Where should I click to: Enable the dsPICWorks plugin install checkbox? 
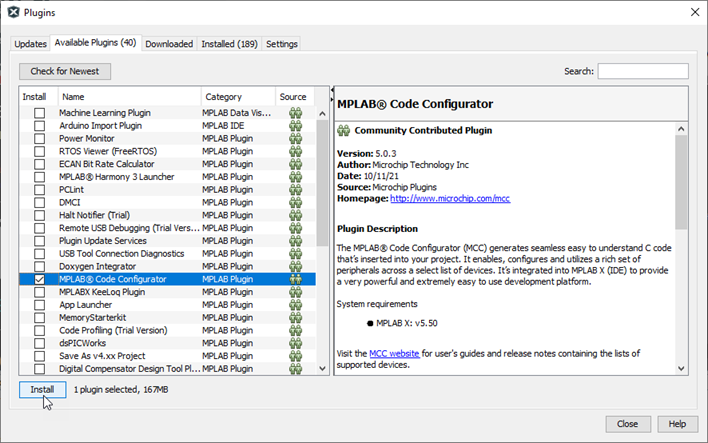pyautogui.click(x=39, y=343)
